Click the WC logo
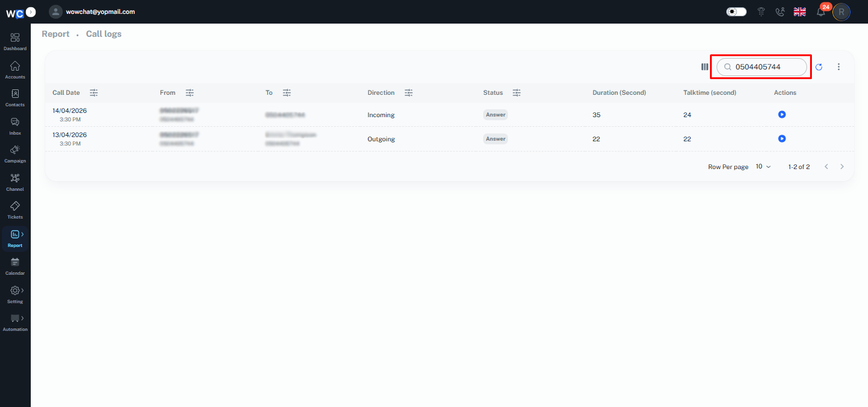Screen dimensions: 868x407 [15, 12]
